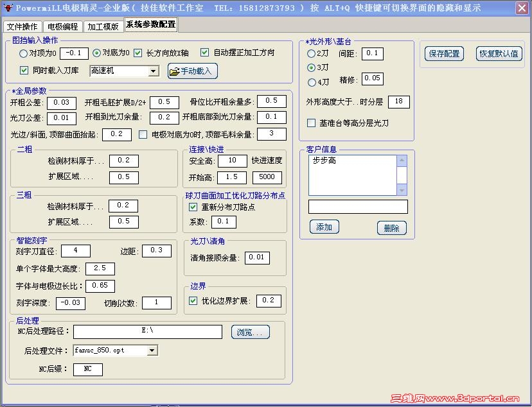
Task: Click the NC后处理路径 field
Action: (x=148, y=332)
